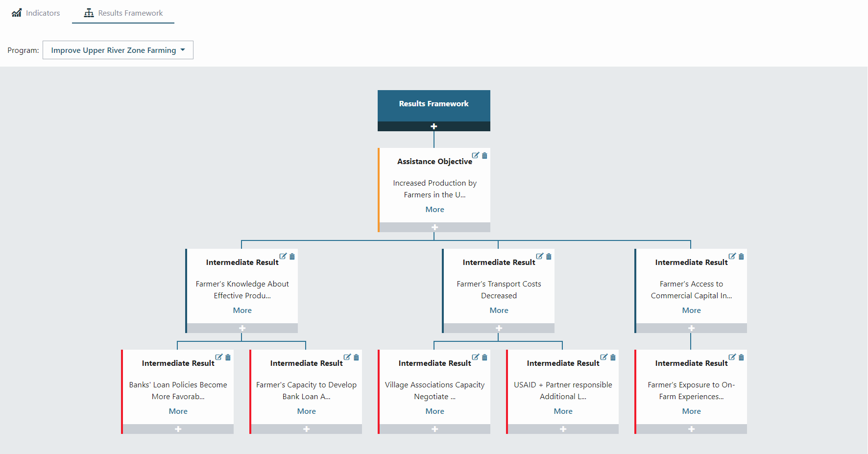
Task: Delete the Assistance Objective card via trash icon
Action: click(x=484, y=156)
